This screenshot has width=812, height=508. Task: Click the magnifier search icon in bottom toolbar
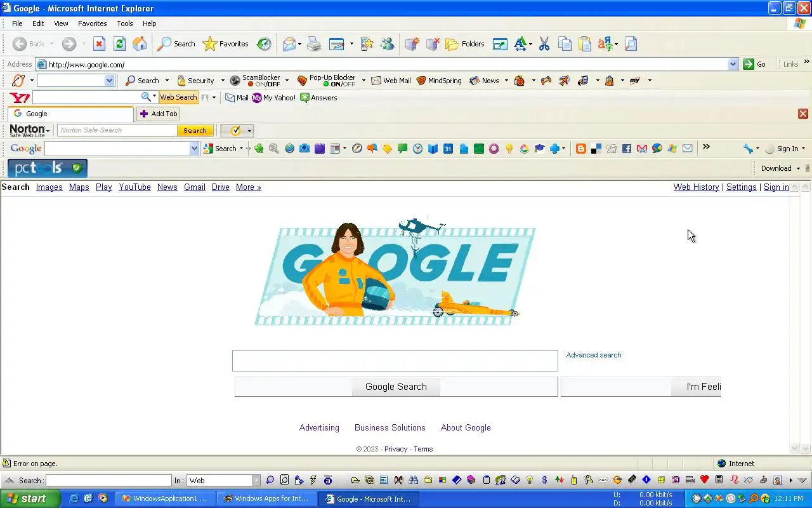pos(270,480)
